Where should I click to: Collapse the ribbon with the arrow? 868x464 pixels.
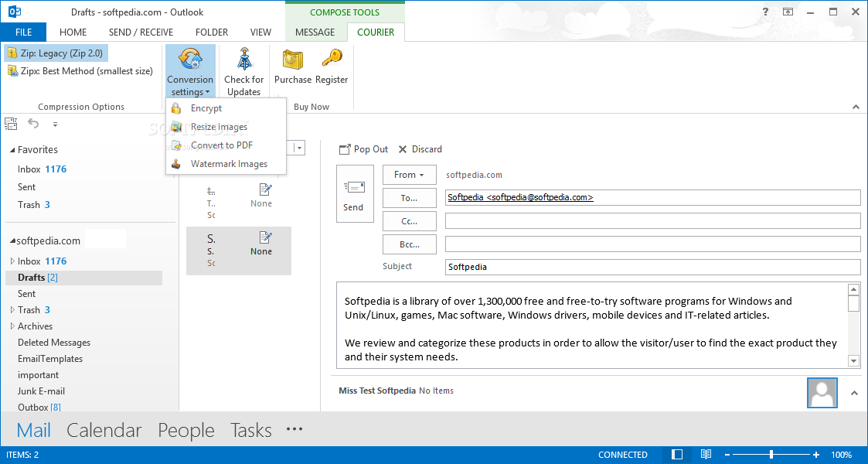pos(856,107)
